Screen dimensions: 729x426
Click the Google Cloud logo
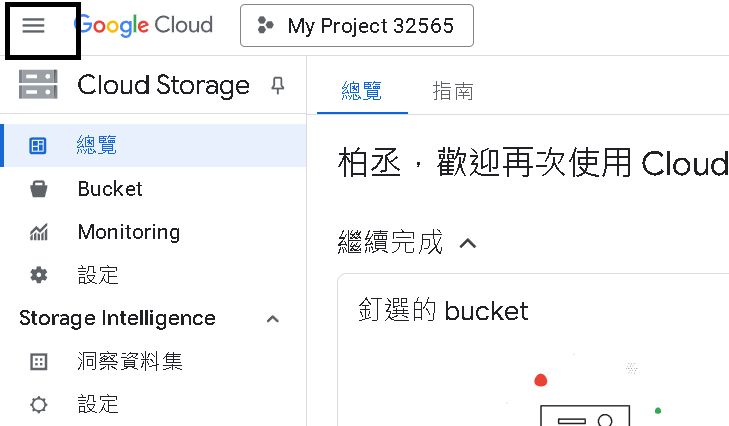(x=143, y=25)
